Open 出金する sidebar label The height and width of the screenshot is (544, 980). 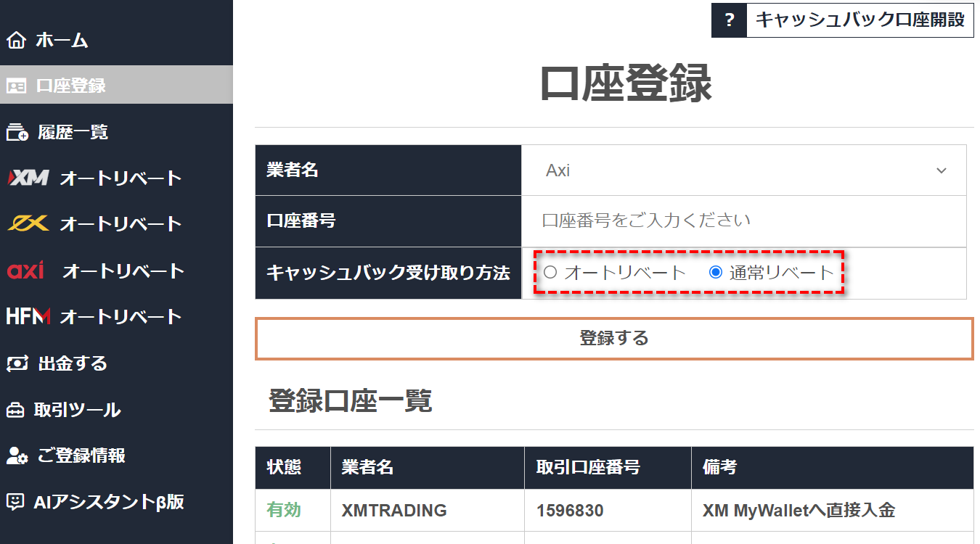[x=73, y=363]
